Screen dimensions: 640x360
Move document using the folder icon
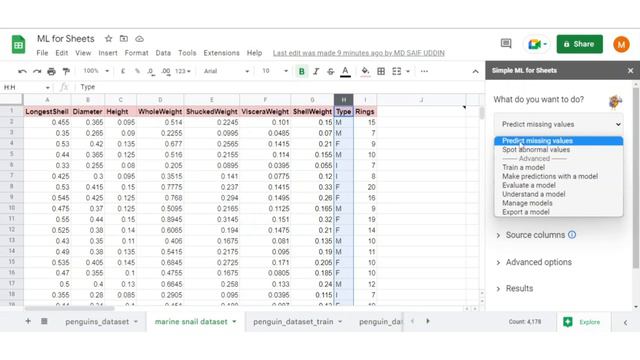[124, 39]
